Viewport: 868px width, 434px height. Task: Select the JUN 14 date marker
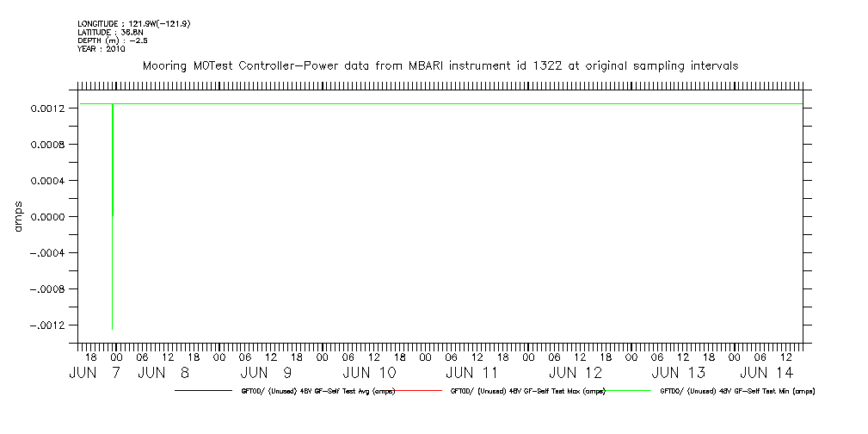[x=766, y=373]
